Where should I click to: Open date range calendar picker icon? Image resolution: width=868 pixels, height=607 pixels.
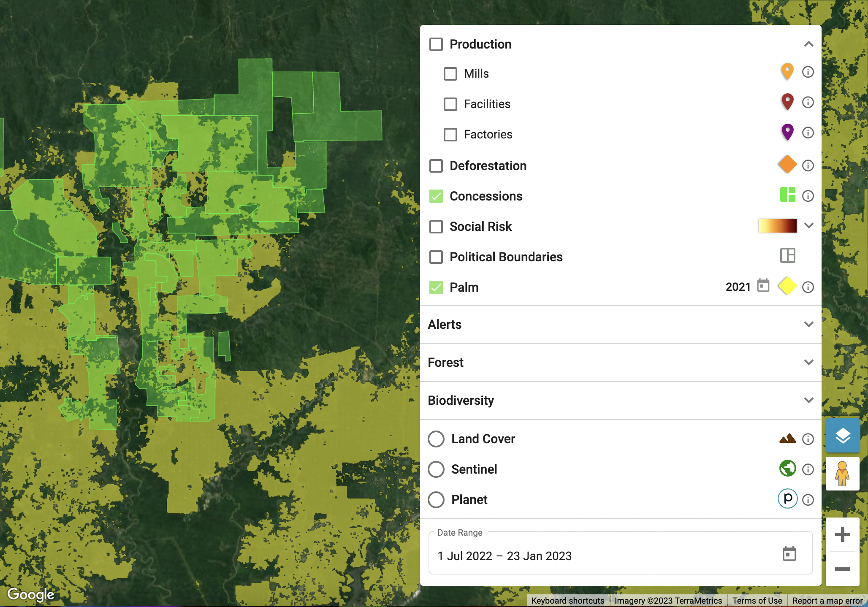tap(789, 554)
